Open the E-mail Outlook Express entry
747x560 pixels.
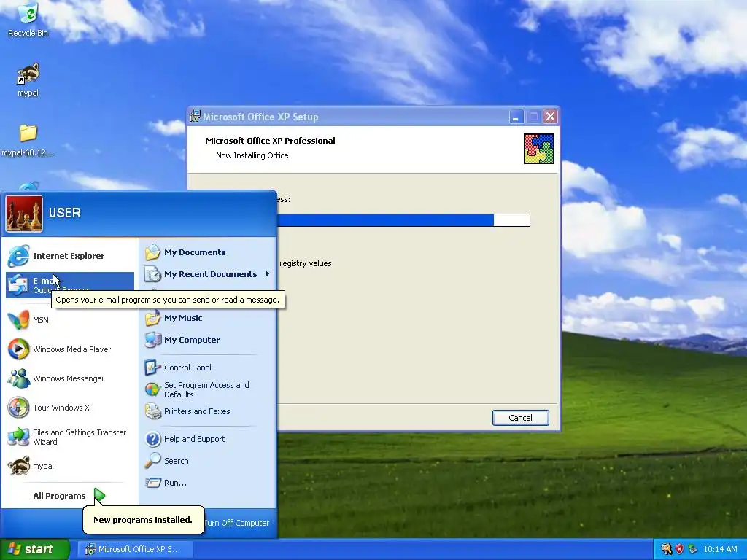(70, 285)
